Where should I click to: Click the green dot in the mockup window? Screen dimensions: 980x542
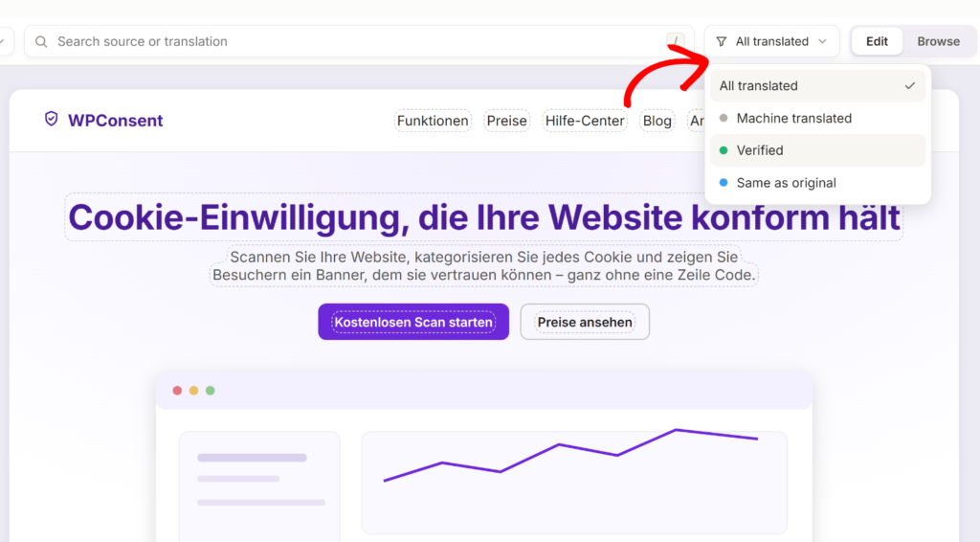point(210,391)
